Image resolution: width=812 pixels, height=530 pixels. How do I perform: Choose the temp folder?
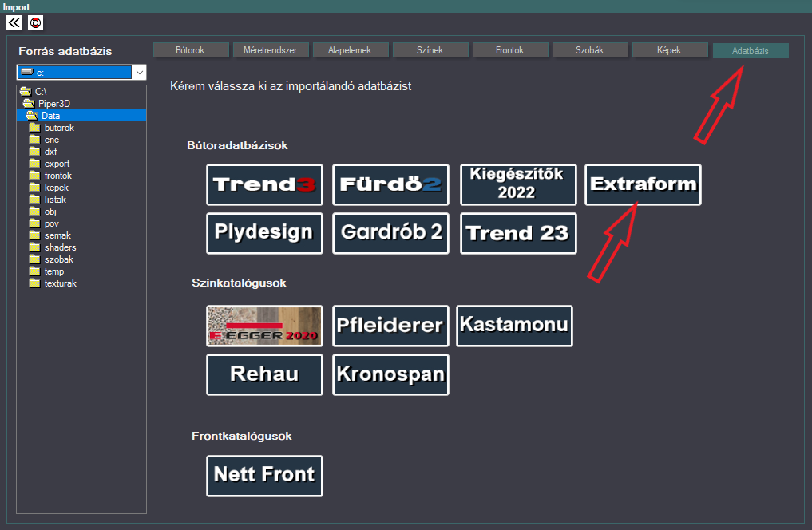(46, 271)
